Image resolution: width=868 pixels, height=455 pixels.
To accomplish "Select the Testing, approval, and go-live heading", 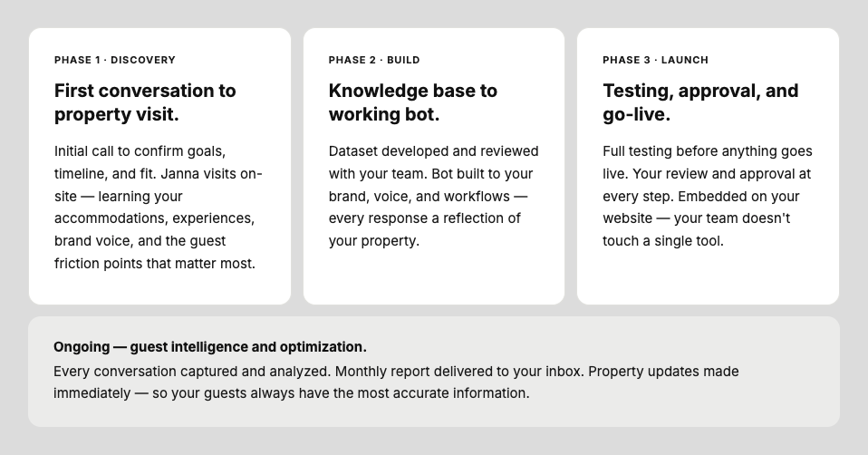I will click(x=700, y=102).
